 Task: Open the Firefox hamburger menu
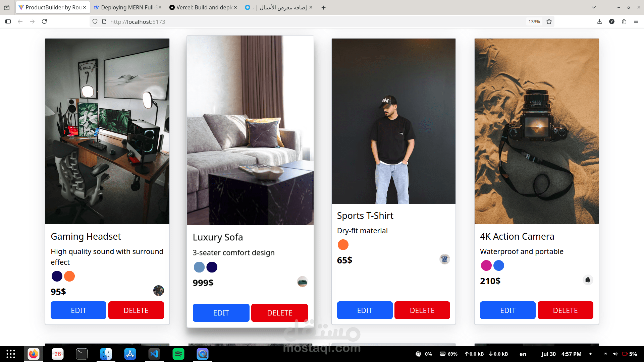coord(636,21)
